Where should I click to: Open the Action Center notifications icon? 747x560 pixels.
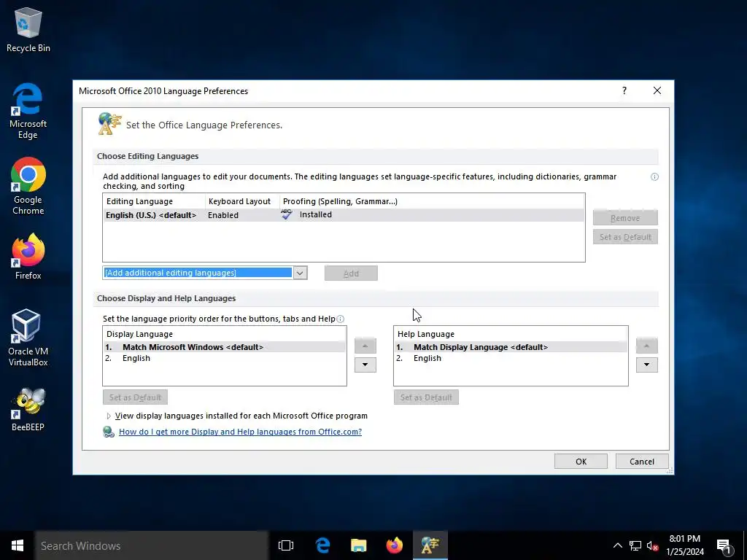pos(724,546)
